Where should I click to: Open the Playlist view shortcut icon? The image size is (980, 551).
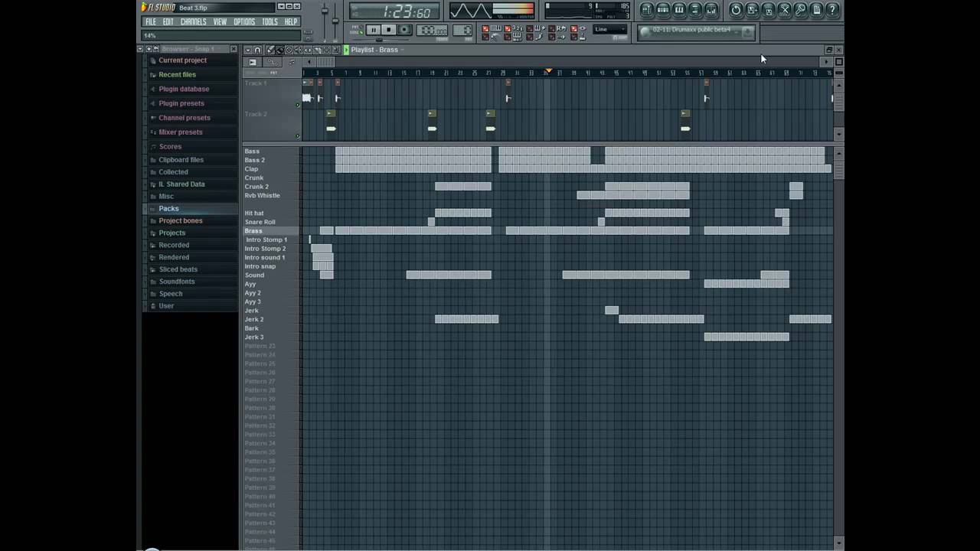[x=646, y=10]
